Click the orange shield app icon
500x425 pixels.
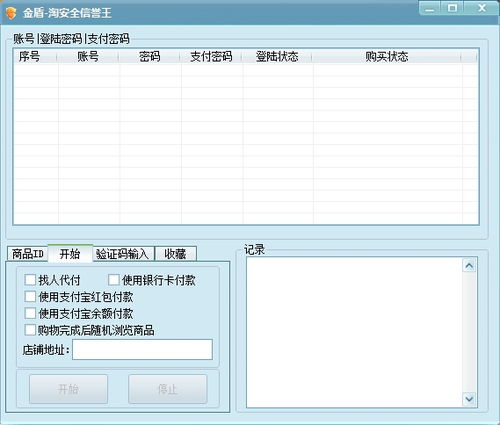[x=11, y=13]
